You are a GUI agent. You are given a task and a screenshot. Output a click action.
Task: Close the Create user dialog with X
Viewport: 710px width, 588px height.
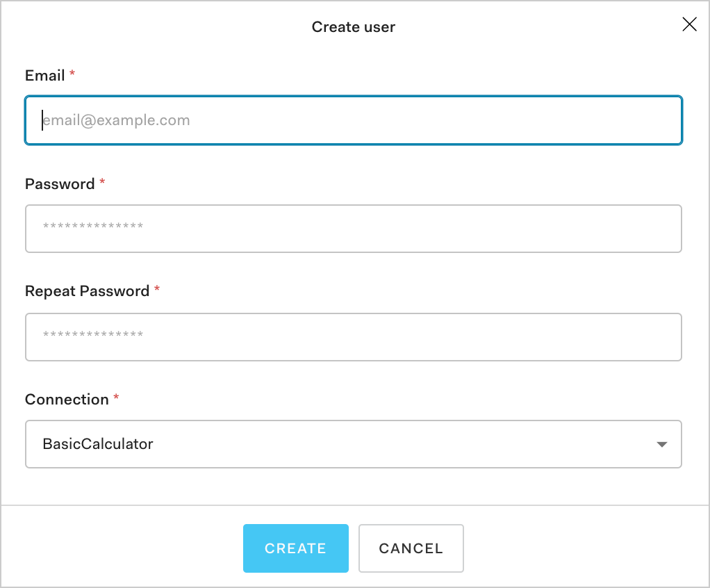(689, 25)
